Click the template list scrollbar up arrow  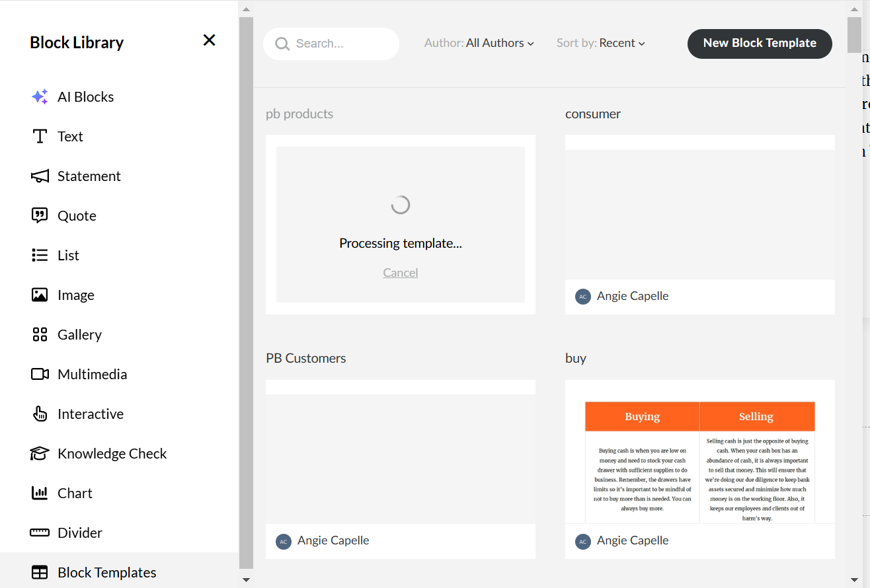point(855,8)
